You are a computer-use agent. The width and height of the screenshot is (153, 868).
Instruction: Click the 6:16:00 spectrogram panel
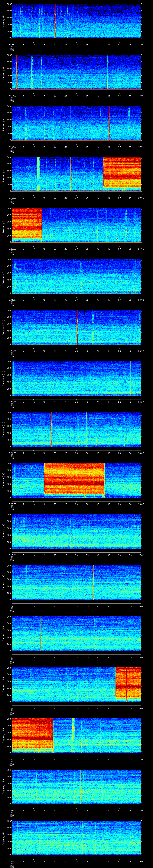tap(76, 21)
